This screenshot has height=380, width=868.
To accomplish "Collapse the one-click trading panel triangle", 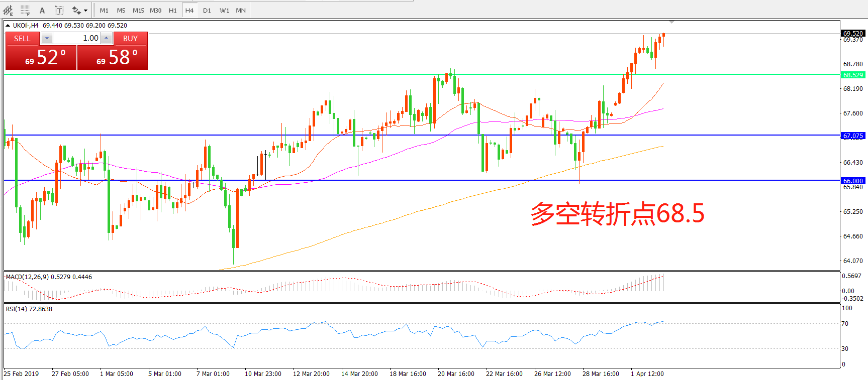I will 8,25.
